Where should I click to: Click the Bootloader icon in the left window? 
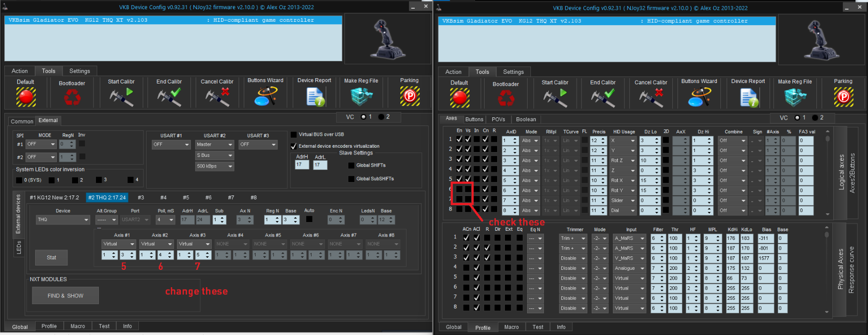point(72,98)
